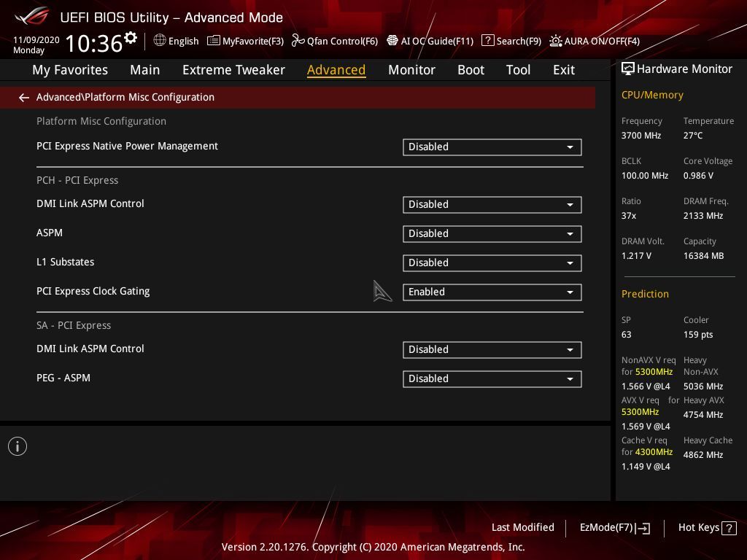Click the PCH - PCI Express section header
This screenshot has height=560, width=747.
pyautogui.click(x=77, y=181)
